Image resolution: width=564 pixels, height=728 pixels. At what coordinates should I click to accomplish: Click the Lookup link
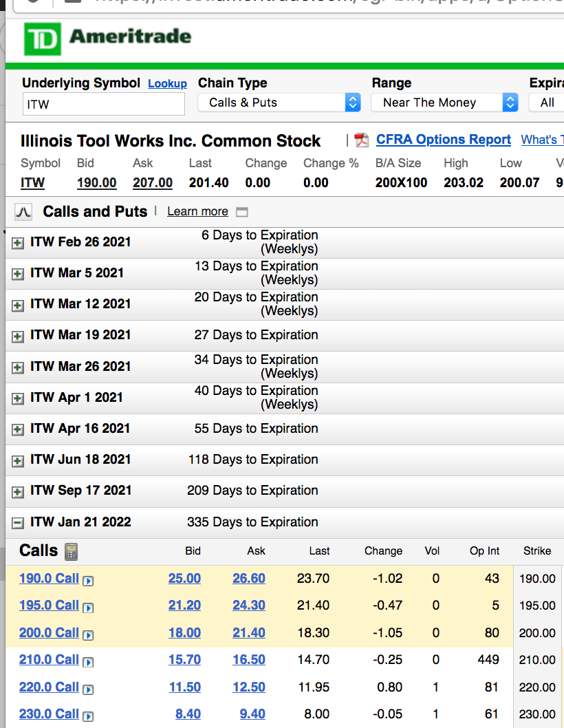(x=168, y=83)
